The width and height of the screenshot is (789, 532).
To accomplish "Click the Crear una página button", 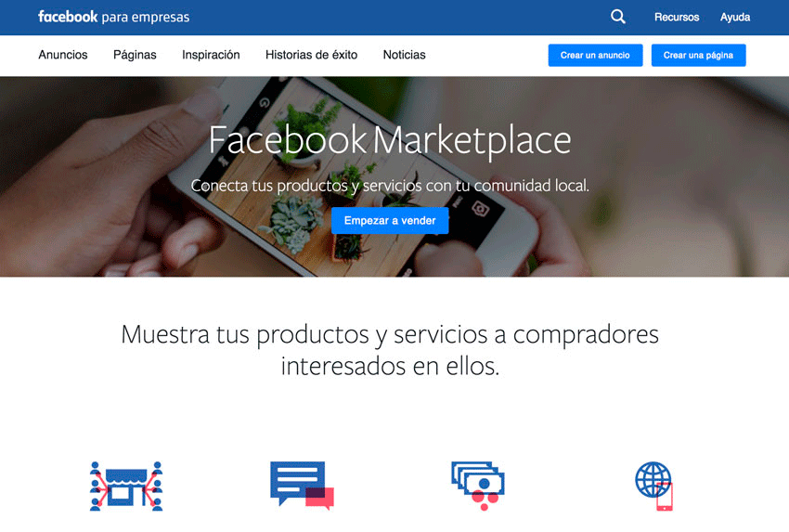I will coord(698,56).
